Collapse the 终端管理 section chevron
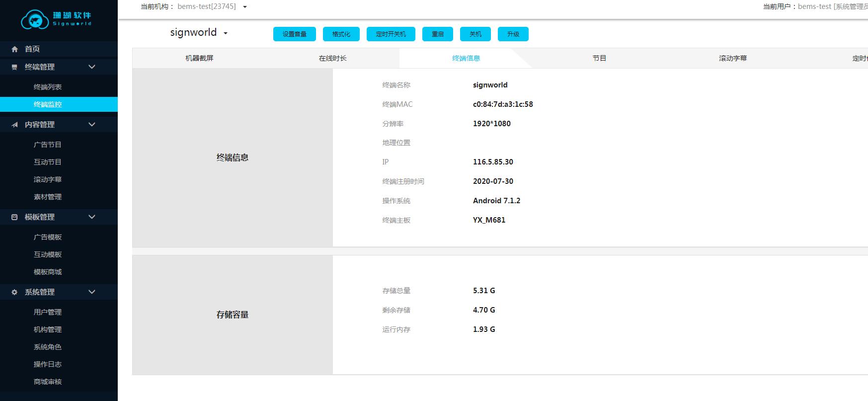The image size is (868, 401). point(92,67)
